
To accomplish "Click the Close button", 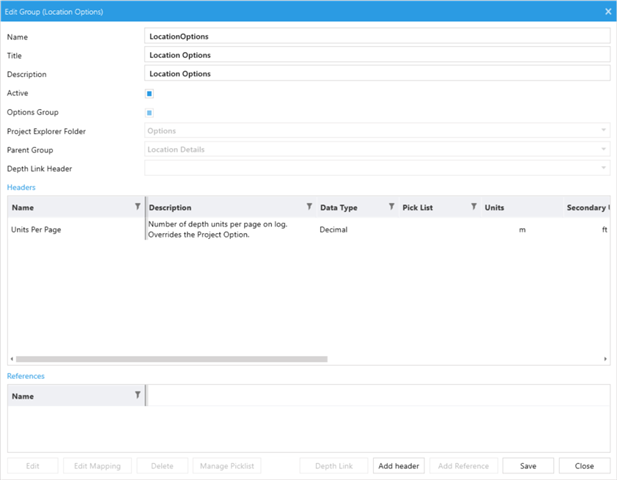I will tap(584, 466).
